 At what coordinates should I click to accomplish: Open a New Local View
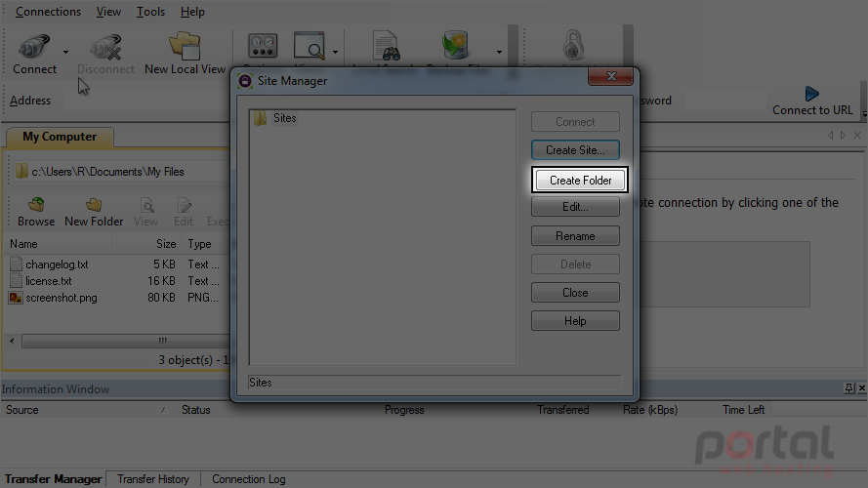click(x=185, y=54)
